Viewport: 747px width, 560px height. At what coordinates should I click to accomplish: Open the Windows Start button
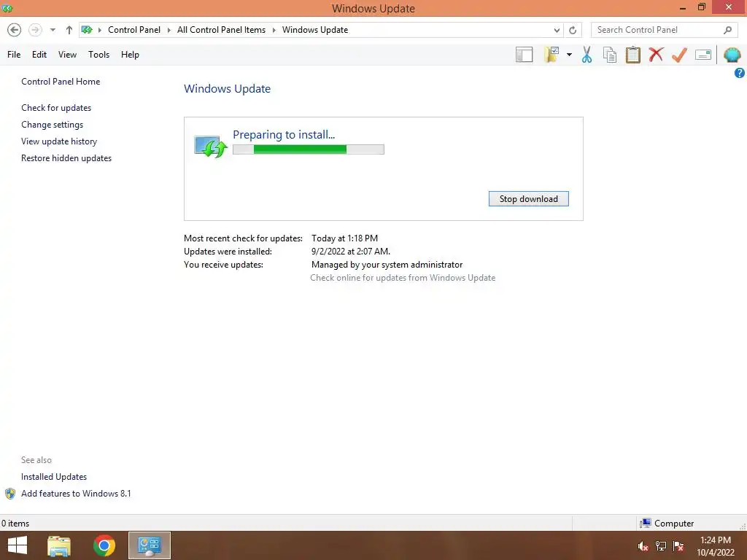[x=18, y=545]
